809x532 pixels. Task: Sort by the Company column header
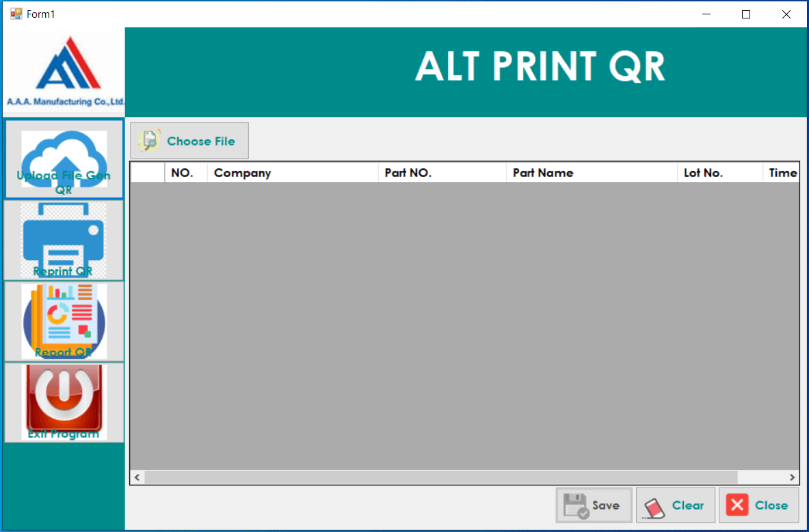pyautogui.click(x=292, y=173)
